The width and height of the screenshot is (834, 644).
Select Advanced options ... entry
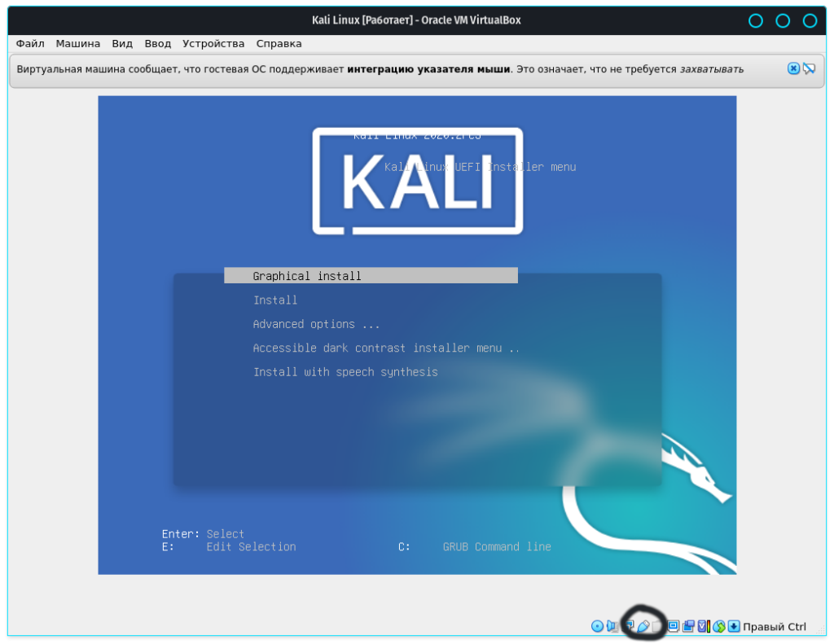[x=316, y=324]
